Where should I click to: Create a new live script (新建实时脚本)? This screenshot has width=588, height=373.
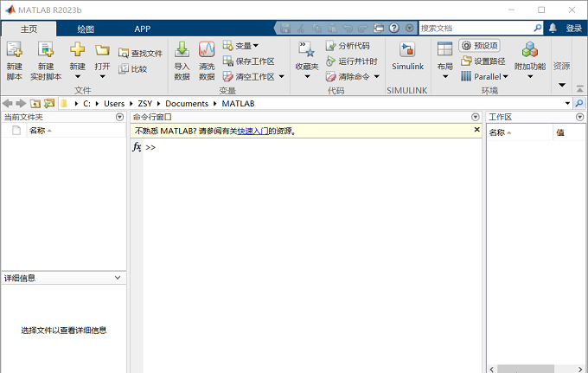[x=46, y=61]
